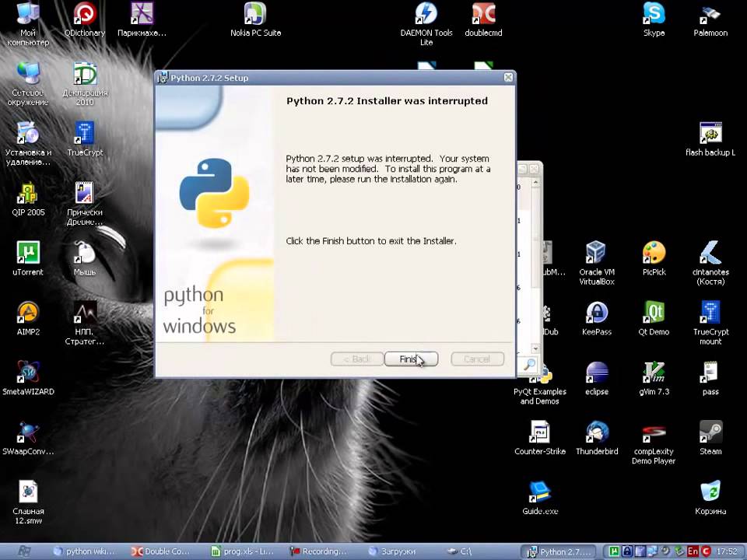Click the disabled Back button in Python Setup
The image size is (747, 560).
pos(357,359)
